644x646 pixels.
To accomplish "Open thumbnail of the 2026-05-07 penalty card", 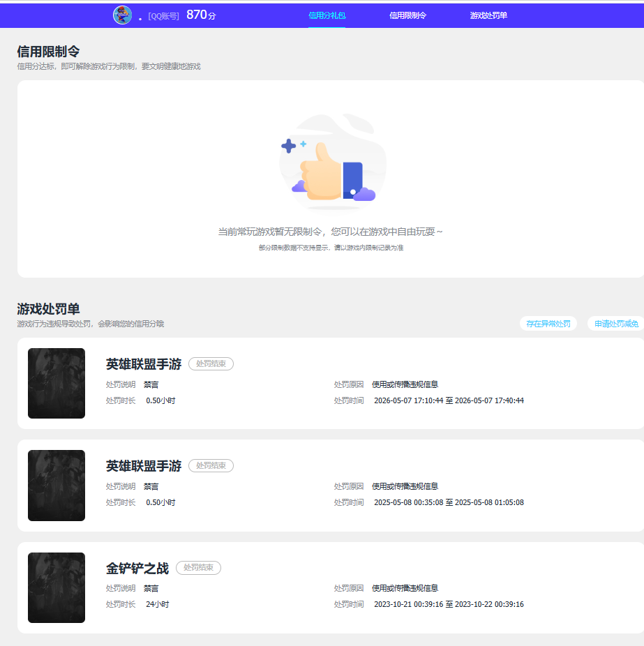I will [57, 383].
